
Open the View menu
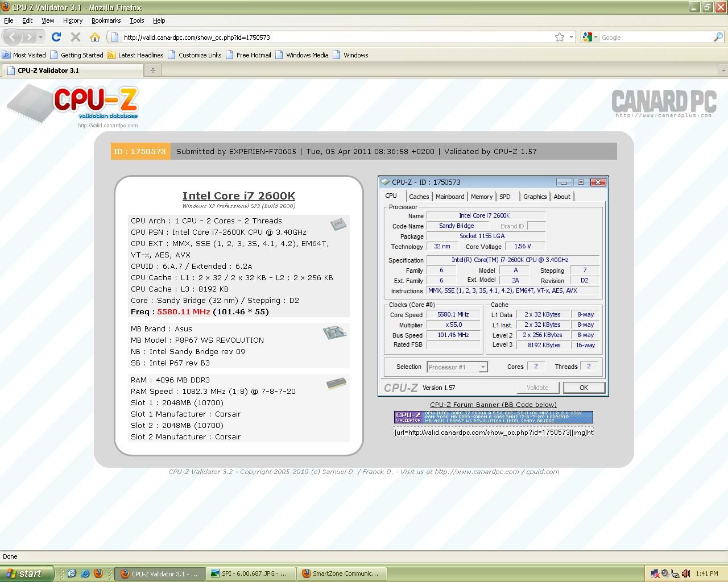[x=48, y=20]
